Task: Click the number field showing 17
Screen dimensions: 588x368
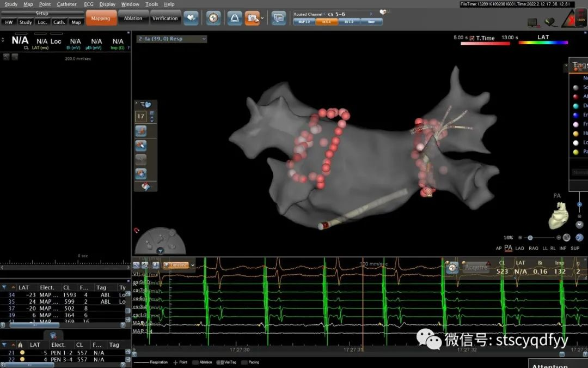Action: point(140,117)
